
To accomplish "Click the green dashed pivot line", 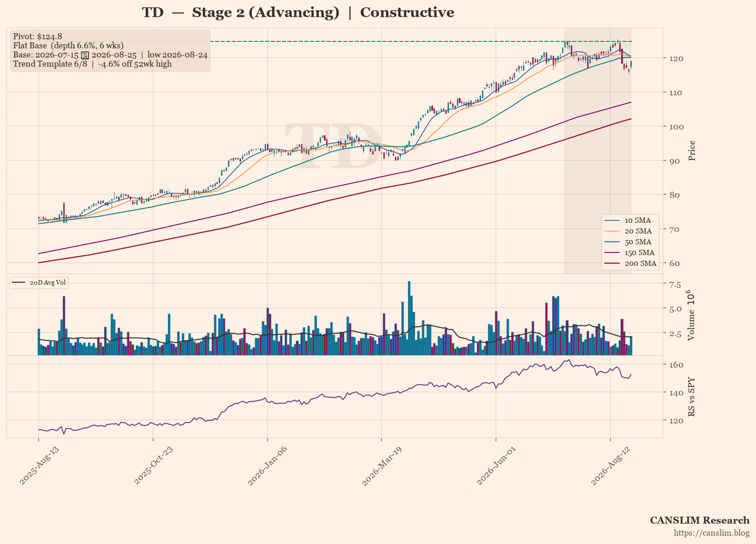I will click(421, 41).
